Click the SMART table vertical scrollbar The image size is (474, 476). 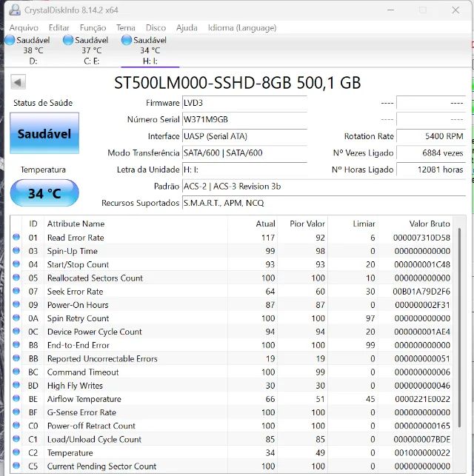[x=459, y=328]
